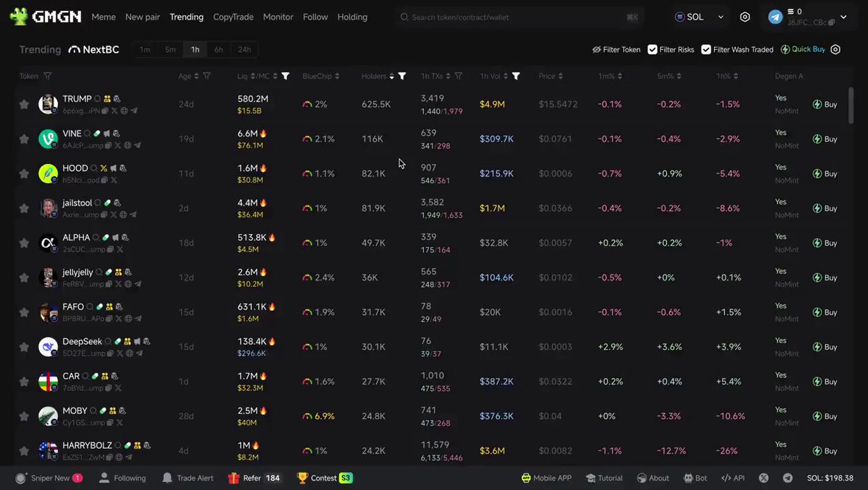Expand the SOL chain dropdown
The image size is (868, 490).
699,17
